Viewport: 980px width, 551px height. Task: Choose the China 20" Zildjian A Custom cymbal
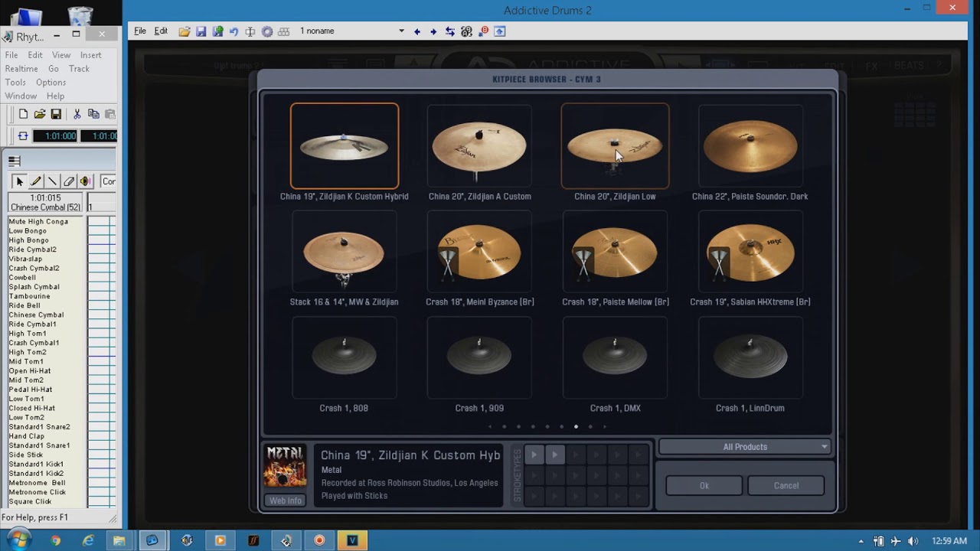pyautogui.click(x=479, y=146)
